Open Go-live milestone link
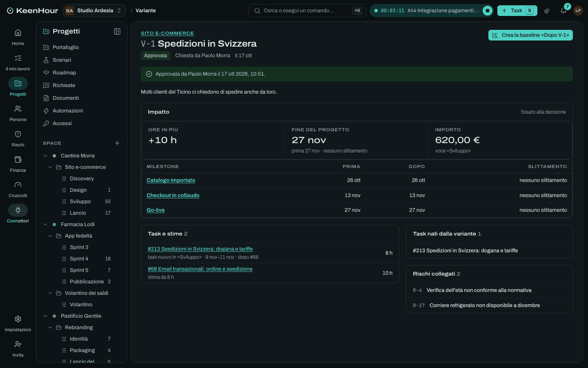588x368 pixels. (x=156, y=210)
